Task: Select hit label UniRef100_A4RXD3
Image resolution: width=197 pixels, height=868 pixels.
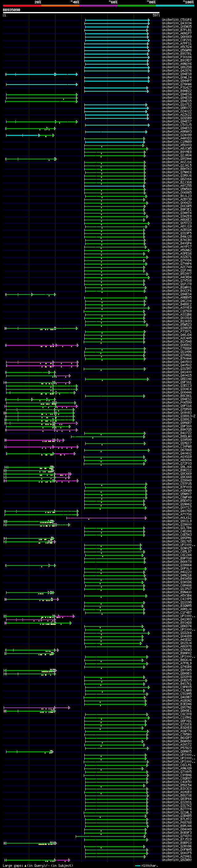Action: (177, 138)
